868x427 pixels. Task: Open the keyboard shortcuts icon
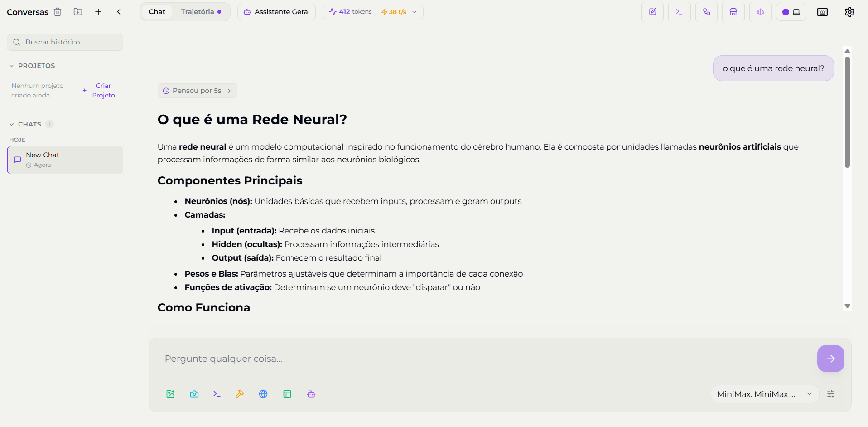point(822,12)
